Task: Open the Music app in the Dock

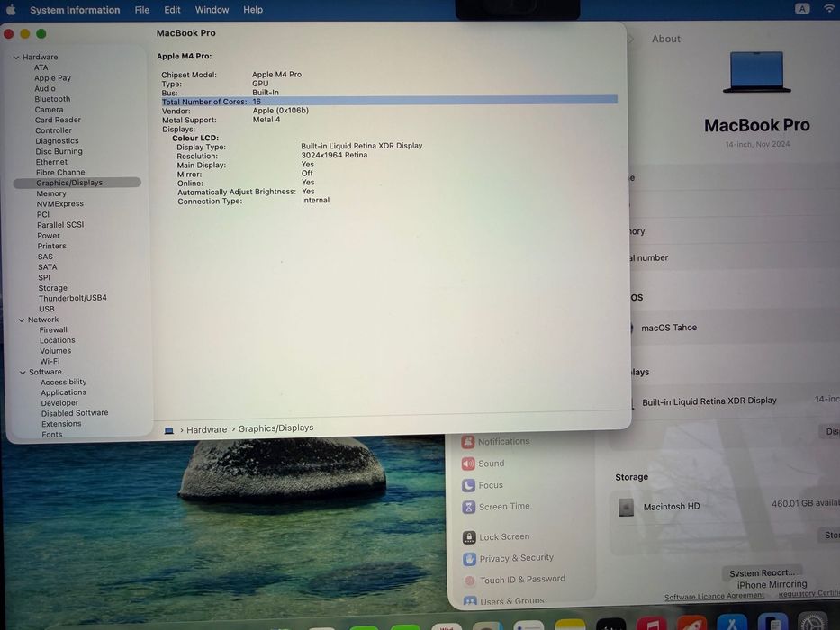Action: [x=652, y=624]
